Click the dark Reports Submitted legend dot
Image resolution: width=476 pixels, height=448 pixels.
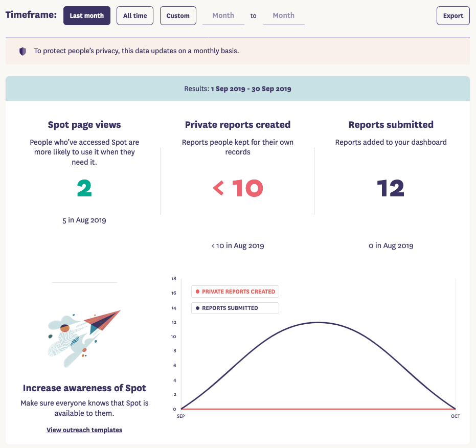[x=198, y=308]
